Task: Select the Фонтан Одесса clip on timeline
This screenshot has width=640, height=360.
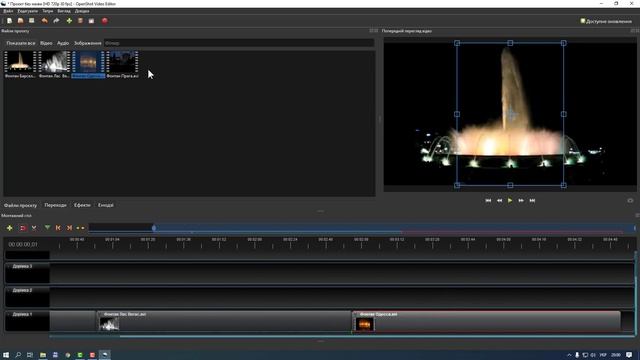Action: pyautogui.click(x=486, y=321)
